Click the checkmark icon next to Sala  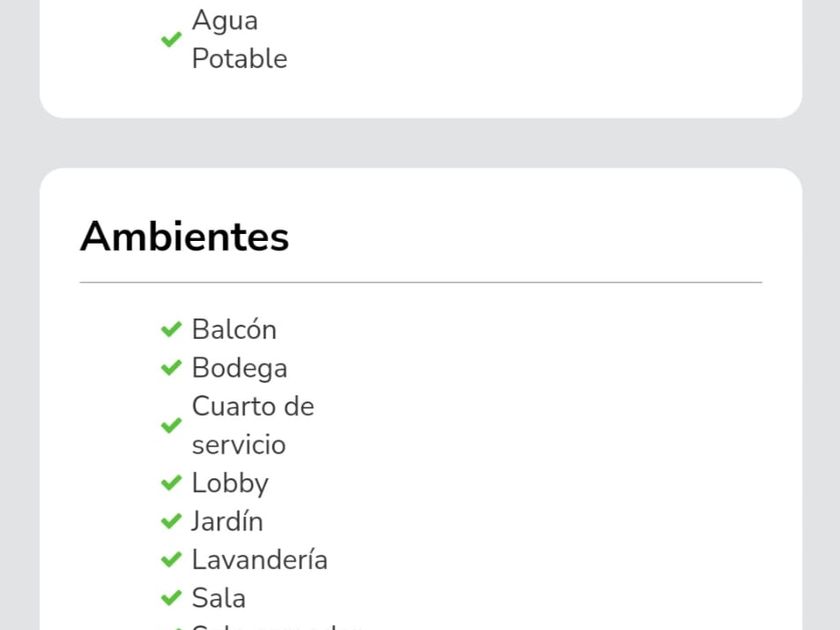pos(171,598)
